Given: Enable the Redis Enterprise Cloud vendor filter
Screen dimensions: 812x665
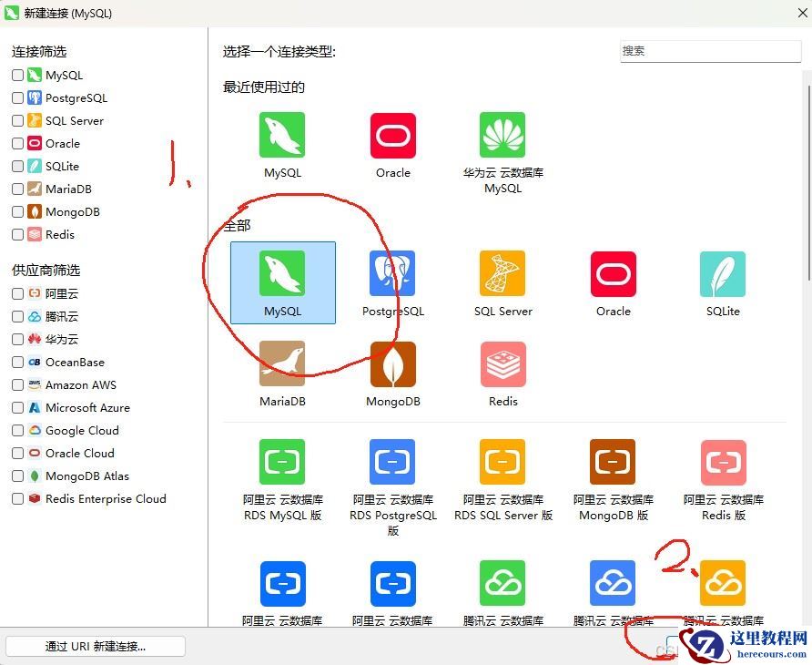Looking at the screenshot, I should tap(17, 499).
